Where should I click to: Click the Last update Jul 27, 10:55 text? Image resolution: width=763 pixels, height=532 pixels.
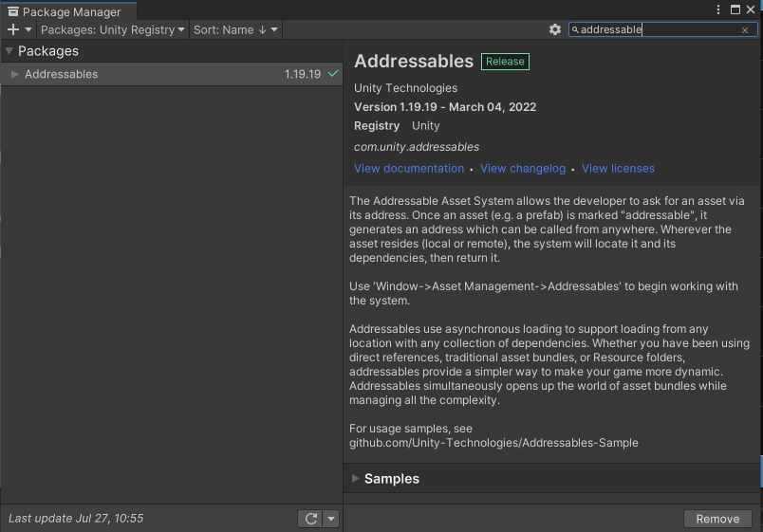click(x=76, y=519)
